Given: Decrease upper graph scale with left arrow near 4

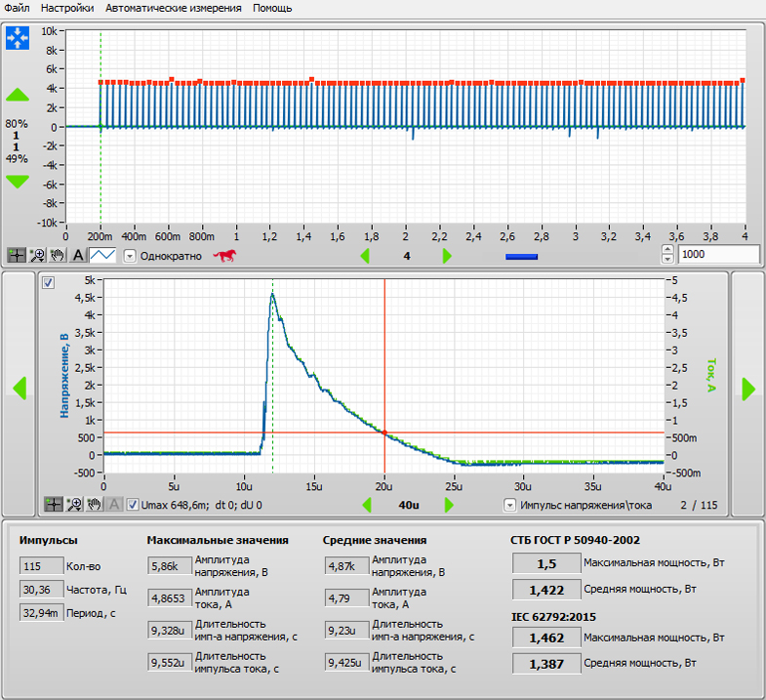Looking at the screenshot, I should coord(366,256).
